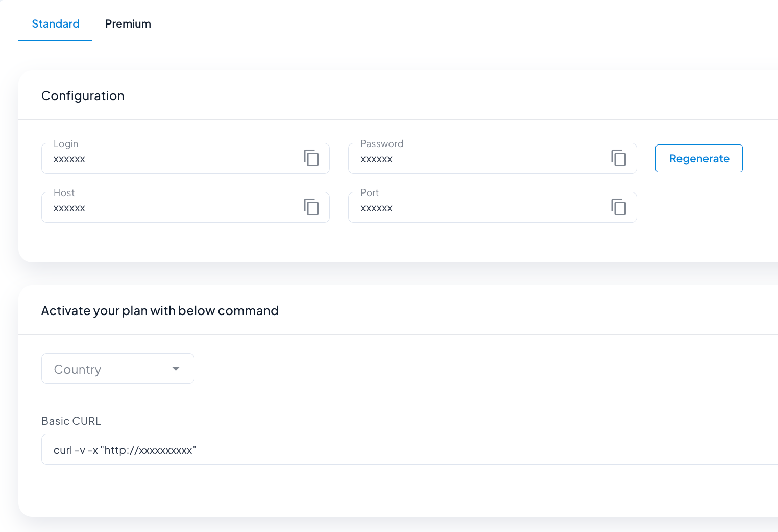Viewport: 778px width, 532px height.
Task: Click the Password field label
Action: [382, 144]
